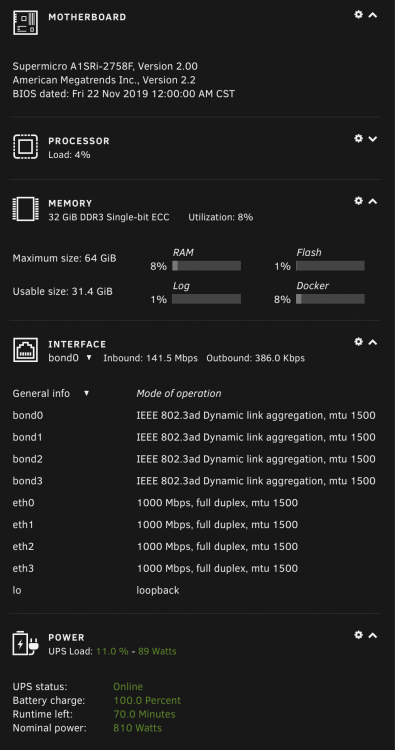Collapse the Memory section
Viewport: 395px width, 750px height.
(x=373, y=201)
